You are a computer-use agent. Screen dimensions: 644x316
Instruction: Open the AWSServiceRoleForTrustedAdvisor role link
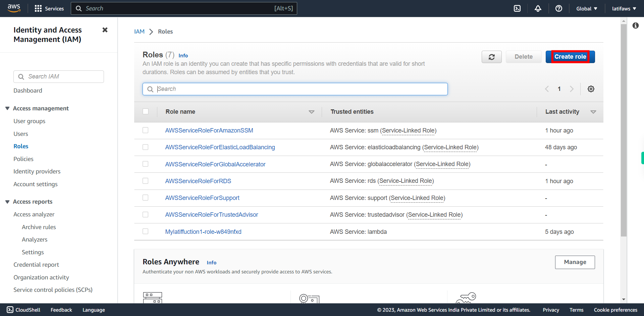pyautogui.click(x=212, y=215)
